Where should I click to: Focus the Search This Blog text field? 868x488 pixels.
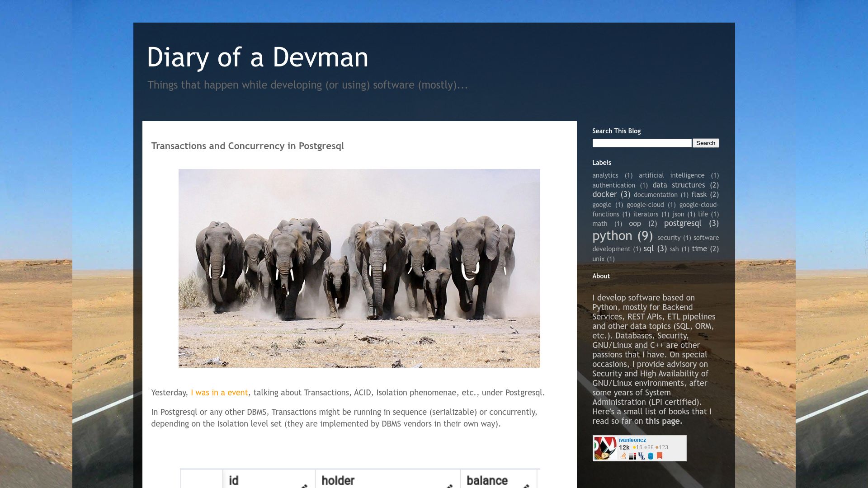(x=642, y=143)
